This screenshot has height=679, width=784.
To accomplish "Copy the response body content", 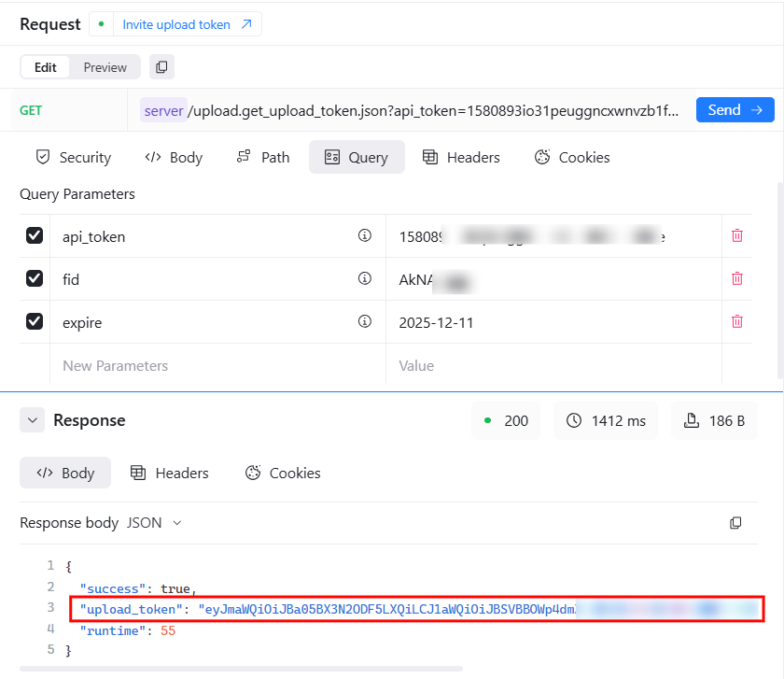I will [x=735, y=523].
